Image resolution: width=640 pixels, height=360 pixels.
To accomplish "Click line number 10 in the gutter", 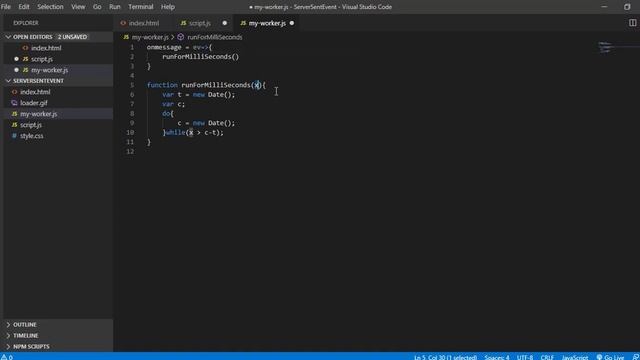I will coord(130,132).
